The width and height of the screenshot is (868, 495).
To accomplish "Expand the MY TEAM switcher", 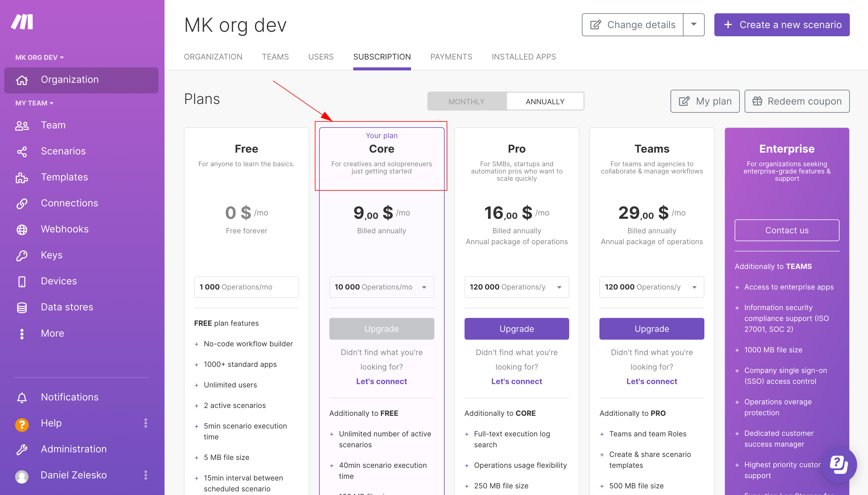I will pyautogui.click(x=34, y=103).
